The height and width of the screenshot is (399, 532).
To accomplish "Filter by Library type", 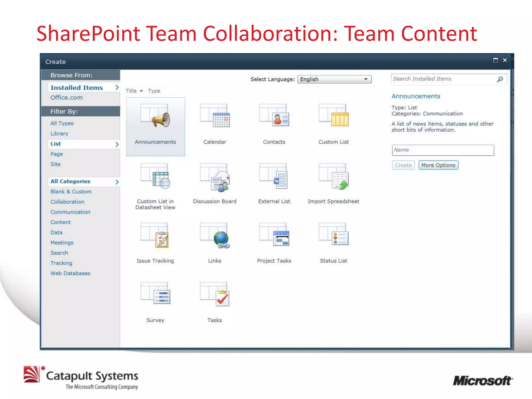I will pos(59,134).
